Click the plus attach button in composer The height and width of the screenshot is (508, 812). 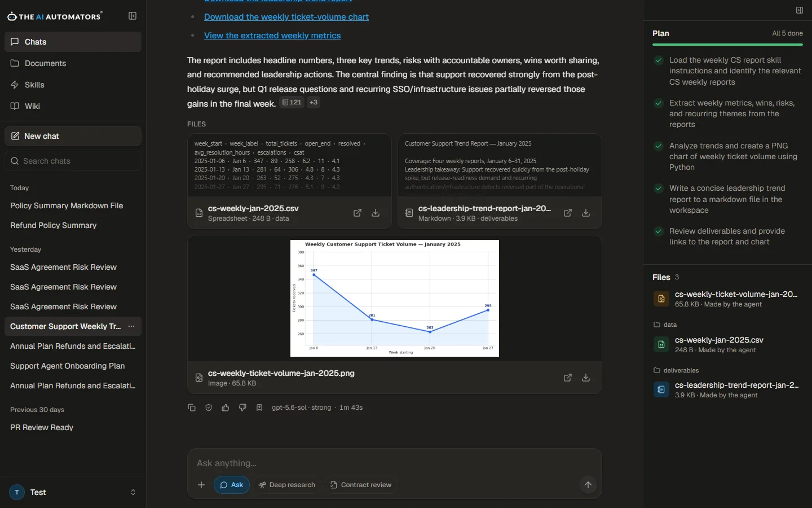[201, 485]
